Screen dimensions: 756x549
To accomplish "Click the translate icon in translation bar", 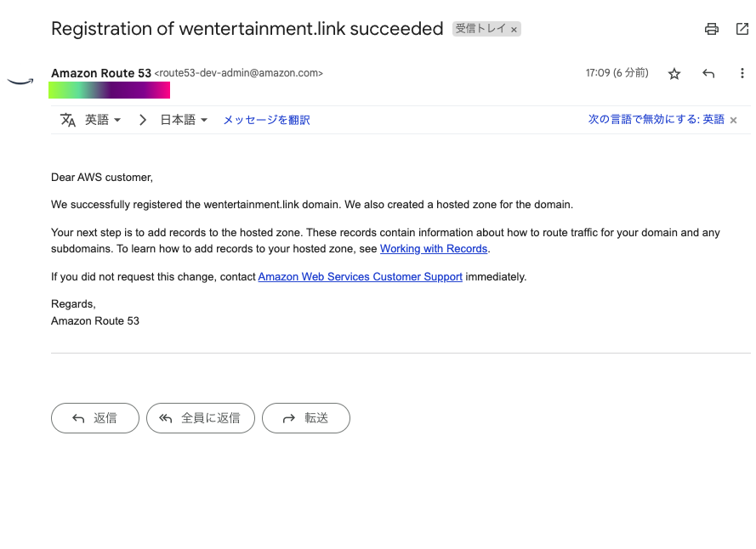I will coord(68,120).
